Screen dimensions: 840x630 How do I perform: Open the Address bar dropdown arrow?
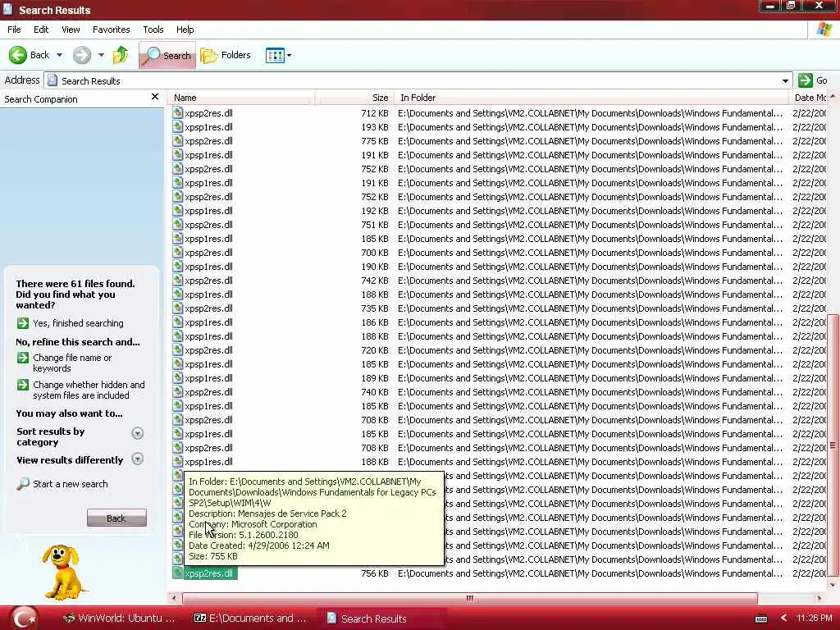point(785,81)
